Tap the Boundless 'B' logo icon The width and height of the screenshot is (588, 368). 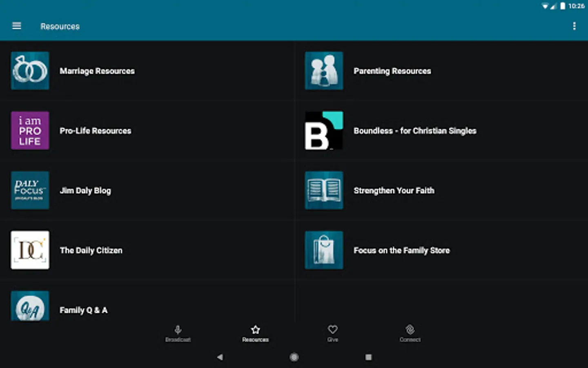[324, 130]
